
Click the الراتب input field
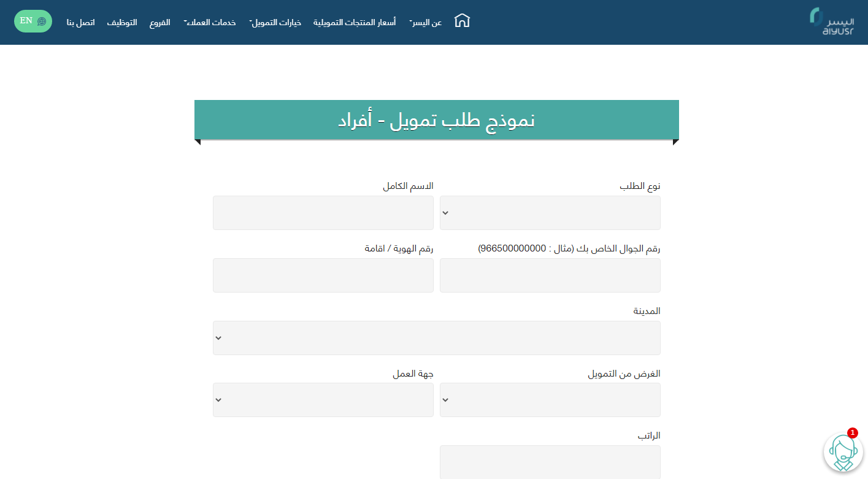tap(550, 462)
